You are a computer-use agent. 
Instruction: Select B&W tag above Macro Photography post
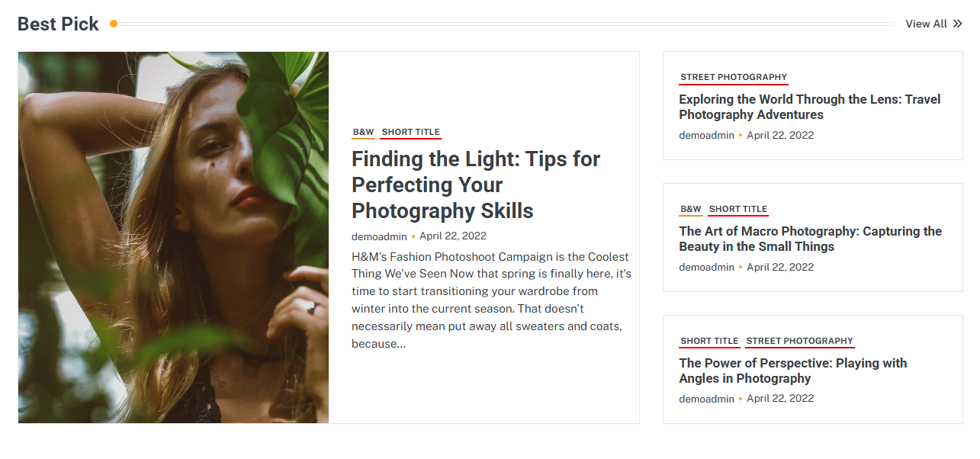(690, 209)
